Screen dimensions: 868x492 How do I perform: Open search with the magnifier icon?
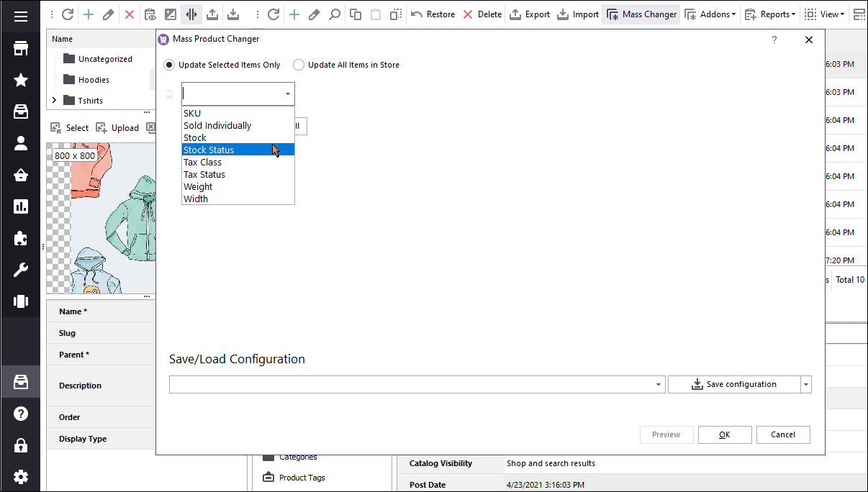pos(335,14)
